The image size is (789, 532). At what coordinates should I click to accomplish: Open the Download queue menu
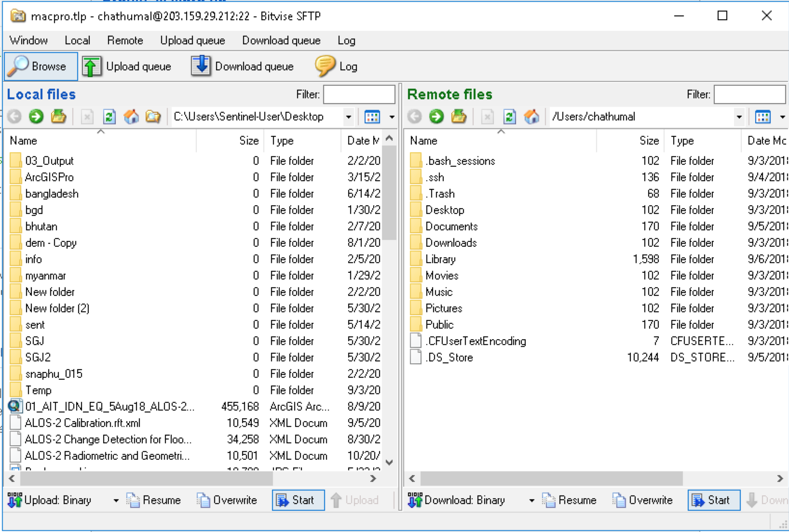[281, 40]
